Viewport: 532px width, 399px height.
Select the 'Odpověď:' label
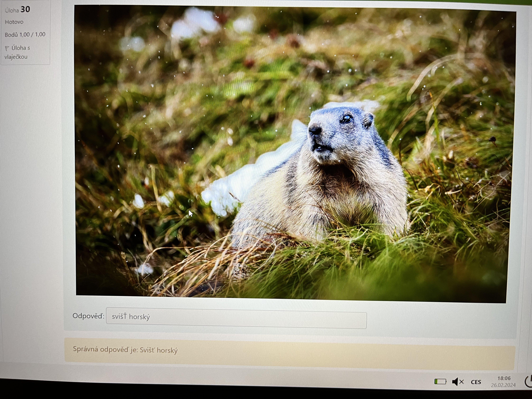[89, 316]
